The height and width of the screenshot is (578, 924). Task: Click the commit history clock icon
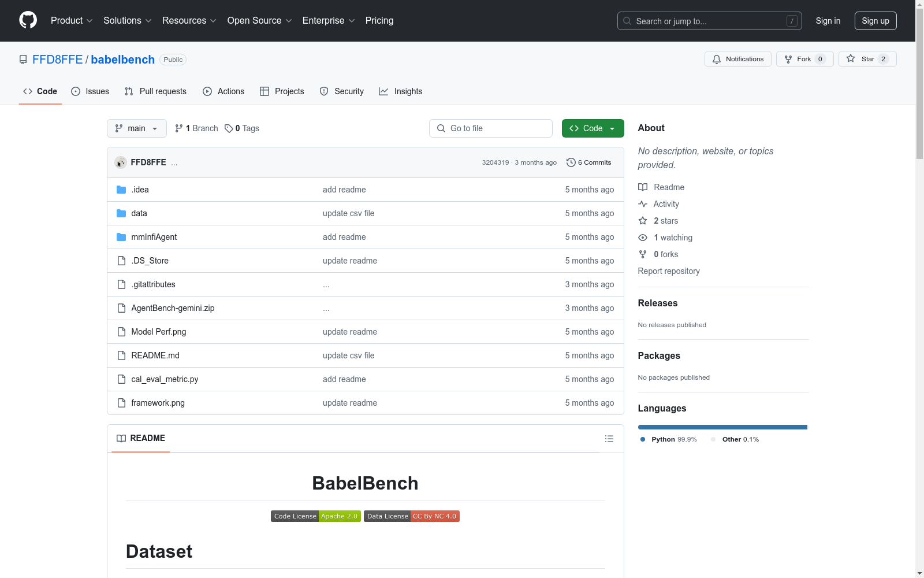click(x=571, y=162)
